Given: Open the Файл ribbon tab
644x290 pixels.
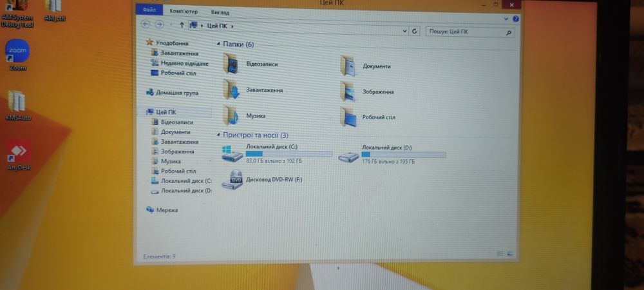Looking at the screenshot, I should coord(149,10).
